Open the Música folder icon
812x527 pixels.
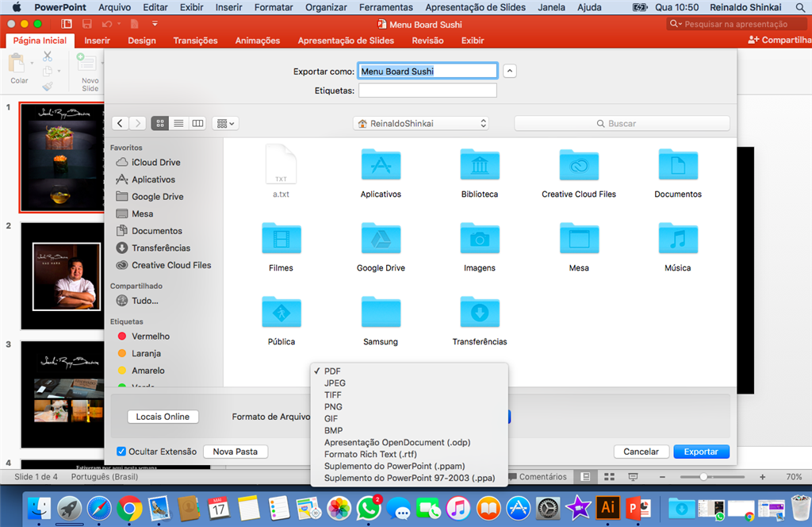(678, 238)
